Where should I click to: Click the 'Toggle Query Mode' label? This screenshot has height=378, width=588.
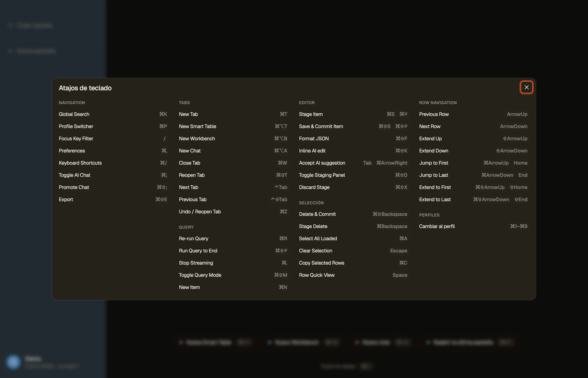pyautogui.click(x=200, y=275)
